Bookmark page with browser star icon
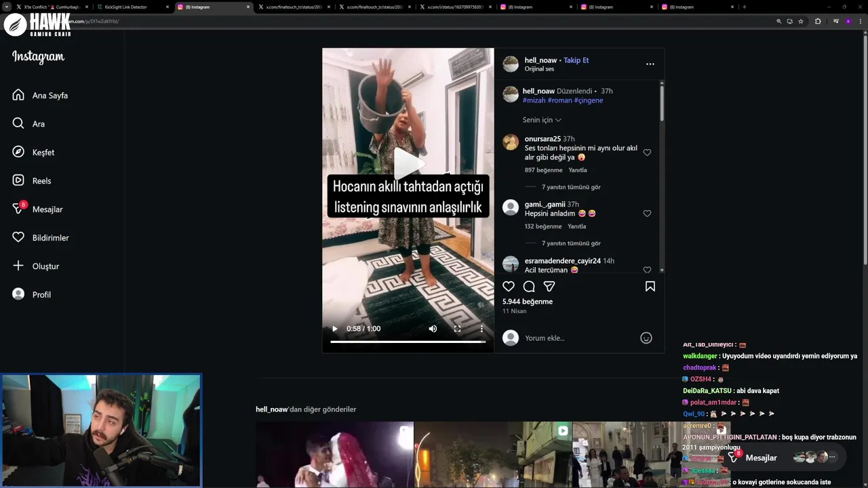 (801, 21)
